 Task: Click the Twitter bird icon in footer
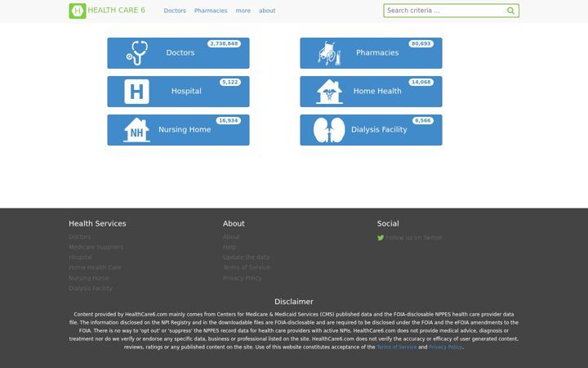point(381,238)
